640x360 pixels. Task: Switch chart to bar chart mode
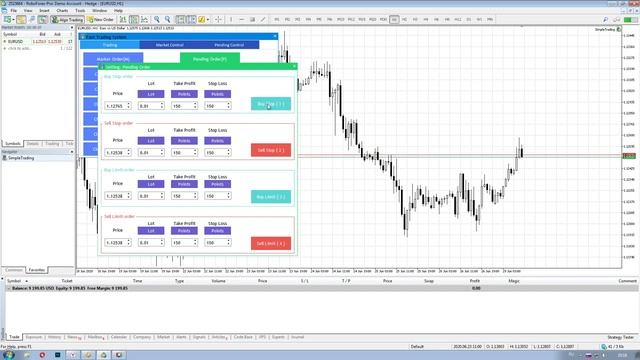(x=123, y=19)
